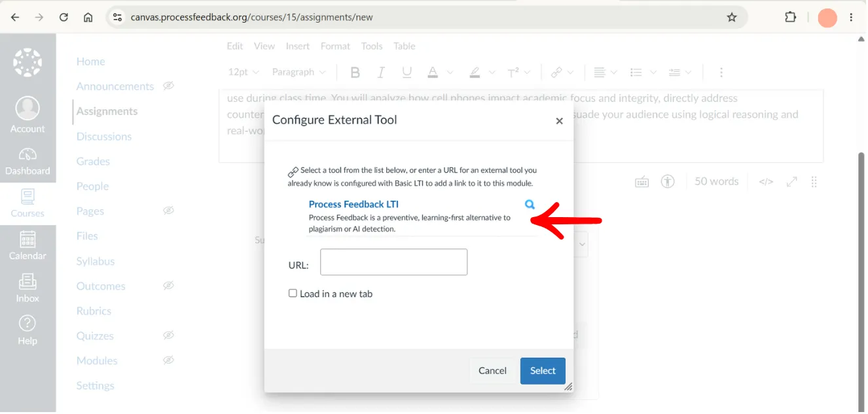The image size is (868, 414).
Task: Click the text alignment button
Action: pyautogui.click(x=599, y=73)
